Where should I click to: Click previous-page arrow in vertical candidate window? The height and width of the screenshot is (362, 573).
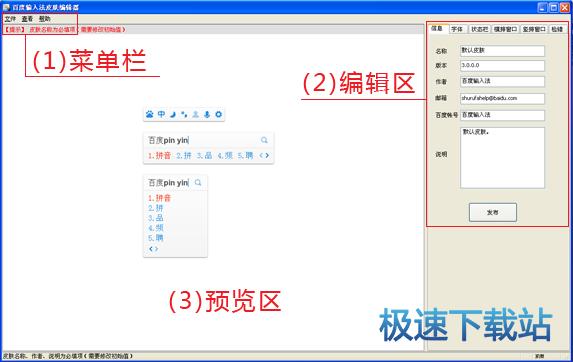pyautogui.click(x=151, y=249)
